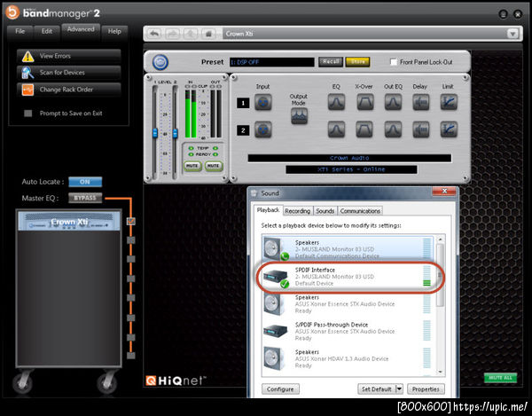The height and width of the screenshot is (416, 532).
Task: Open channel 1 X-Over icon
Action: (x=364, y=102)
